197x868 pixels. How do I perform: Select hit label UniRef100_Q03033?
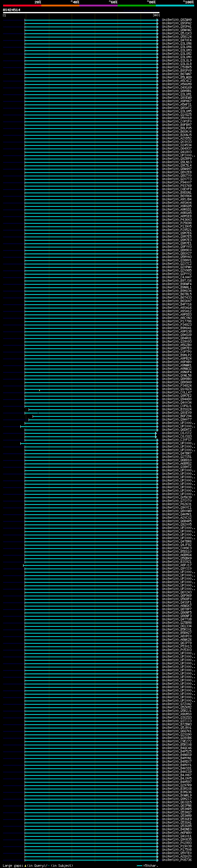click(177, 142)
